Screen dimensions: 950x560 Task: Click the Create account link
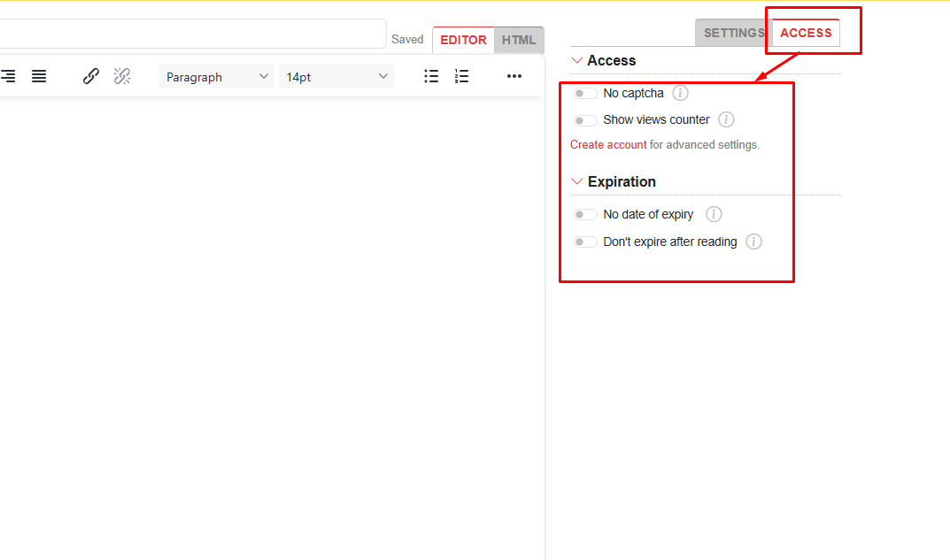pyautogui.click(x=608, y=144)
